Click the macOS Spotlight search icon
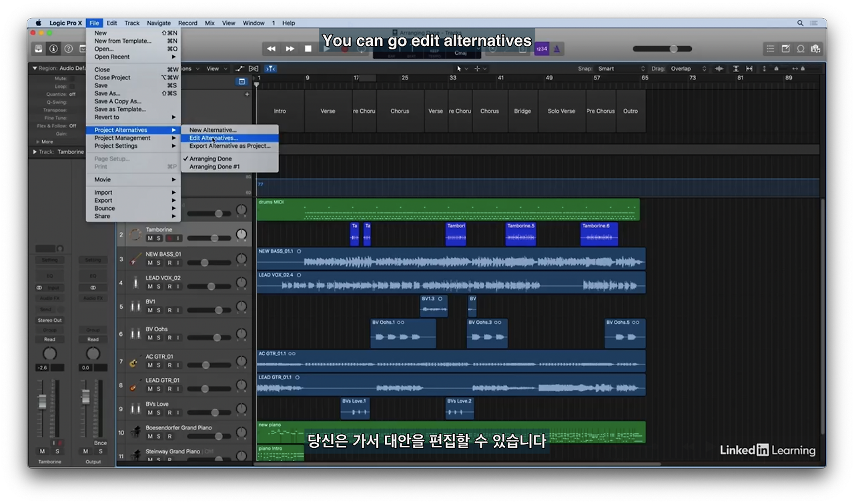 [801, 23]
